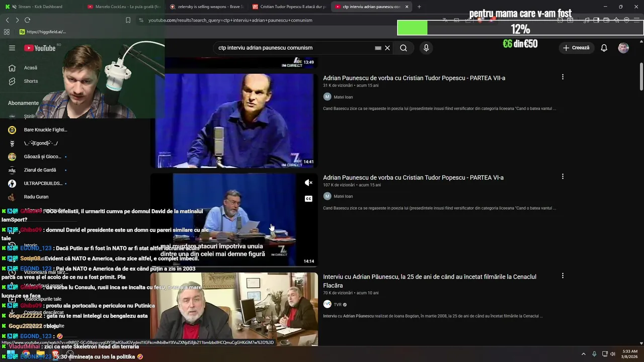Open YouTube notifications bell
This screenshot has height=362, width=644.
pos(604,48)
